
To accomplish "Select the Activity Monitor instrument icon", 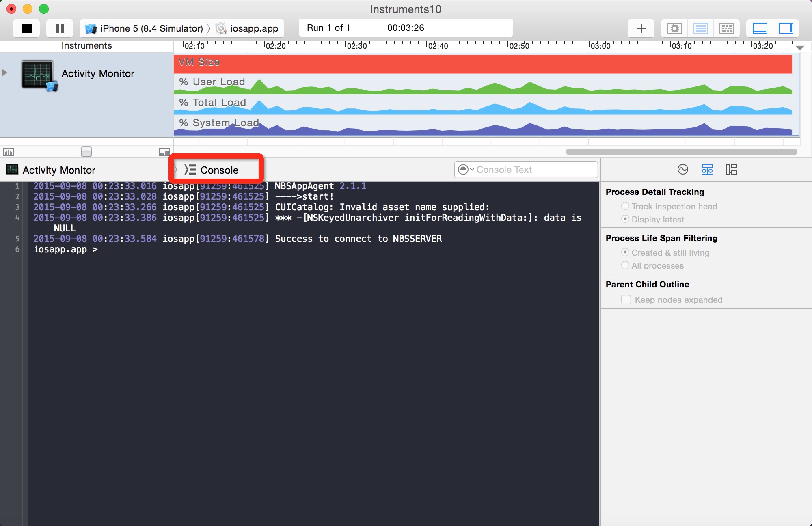I will coord(39,75).
